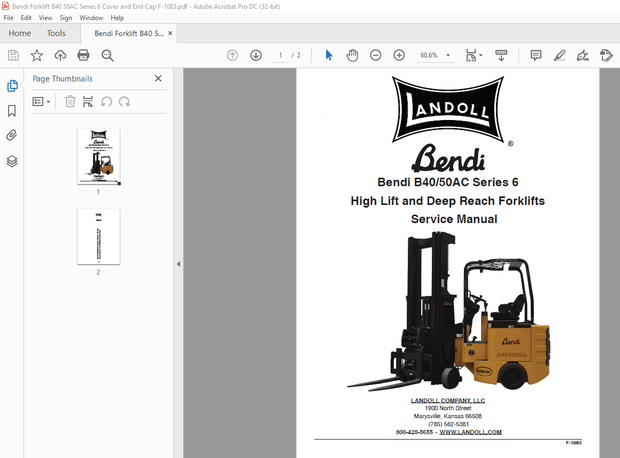Open the Layers panel icon

[x=12, y=161]
